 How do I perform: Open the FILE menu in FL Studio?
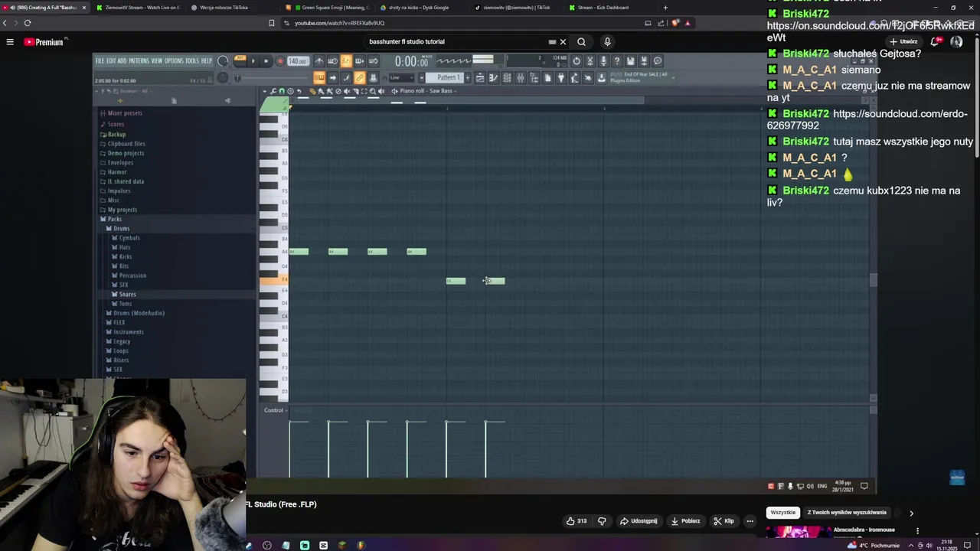(100, 60)
